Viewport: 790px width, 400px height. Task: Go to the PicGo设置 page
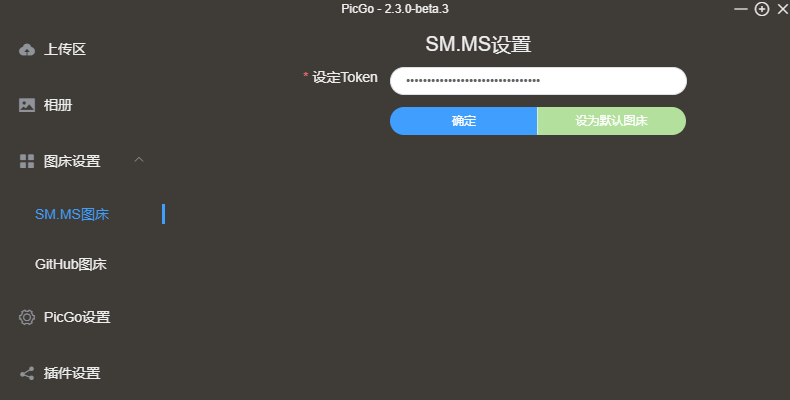[77, 317]
